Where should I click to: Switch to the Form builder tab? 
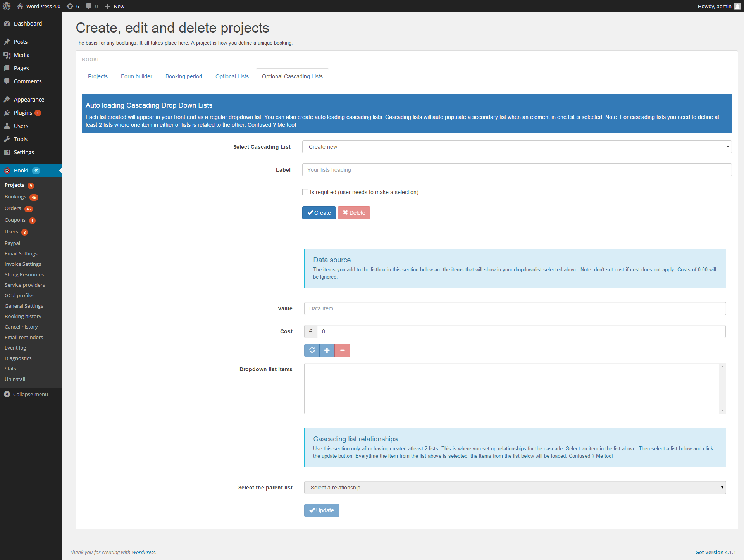click(x=136, y=76)
